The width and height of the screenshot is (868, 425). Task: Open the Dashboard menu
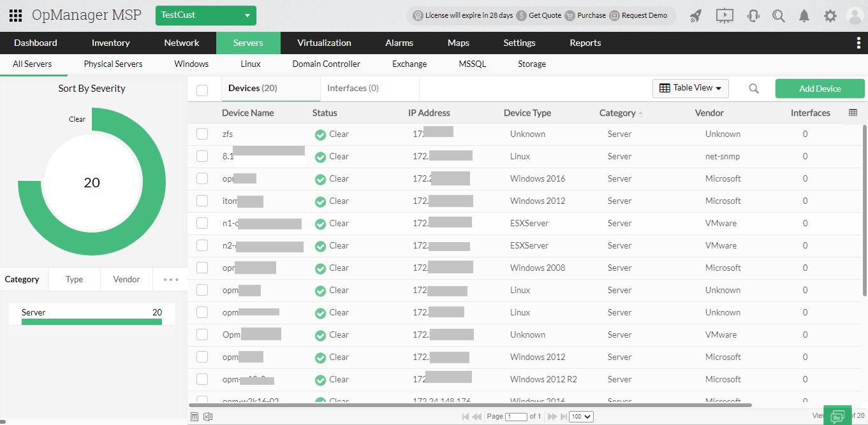[x=36, y=43]
